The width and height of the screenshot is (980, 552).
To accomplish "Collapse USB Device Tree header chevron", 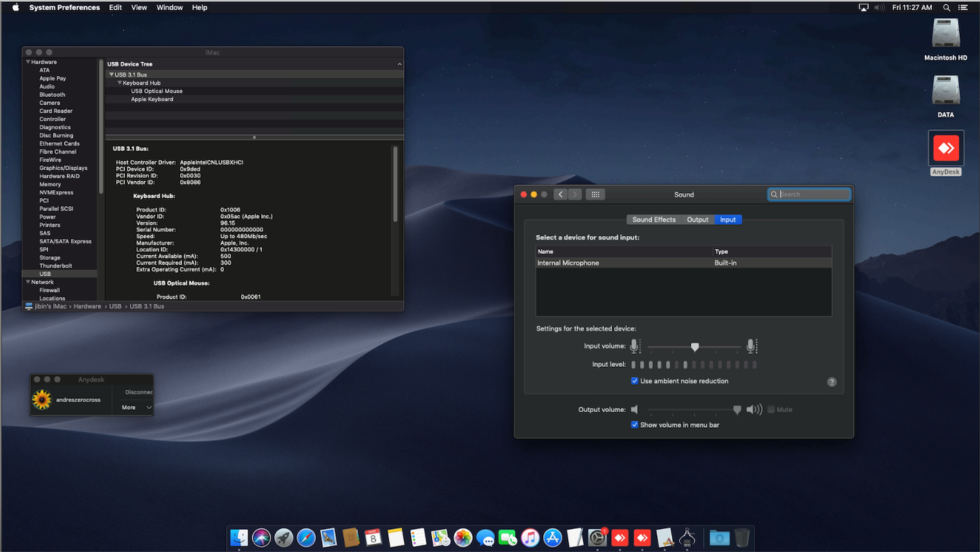I will pyautogui.click(x=400, y=65).
